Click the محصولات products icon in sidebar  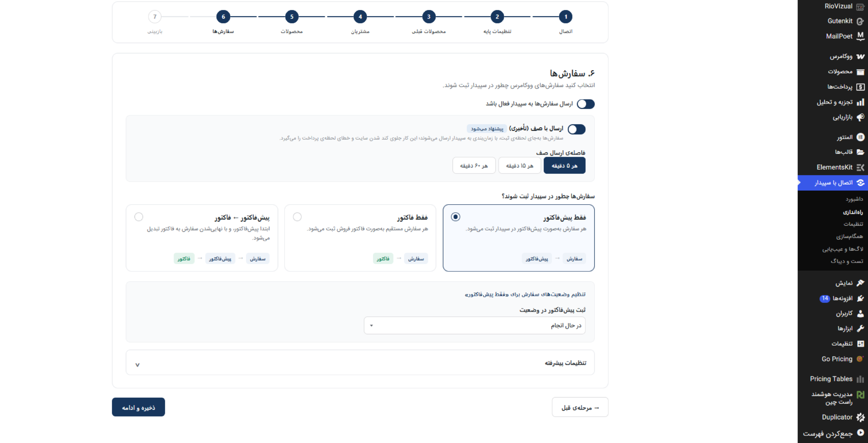[860, 72]
